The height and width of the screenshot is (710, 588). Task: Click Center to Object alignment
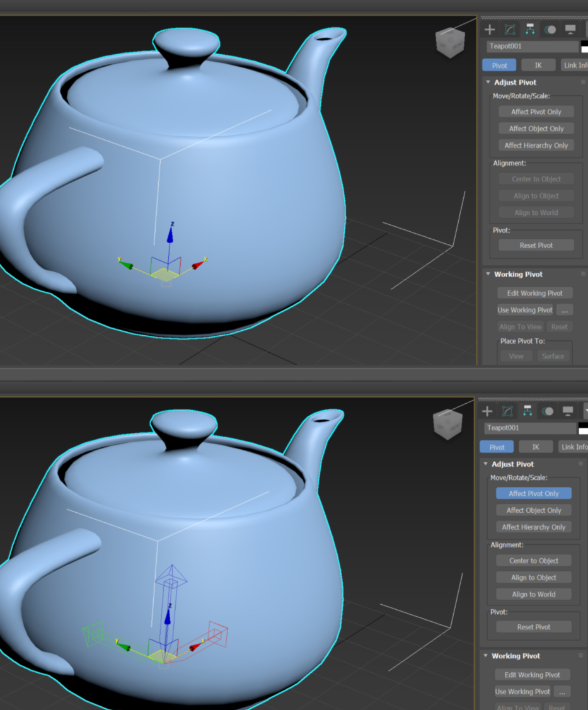534,560
